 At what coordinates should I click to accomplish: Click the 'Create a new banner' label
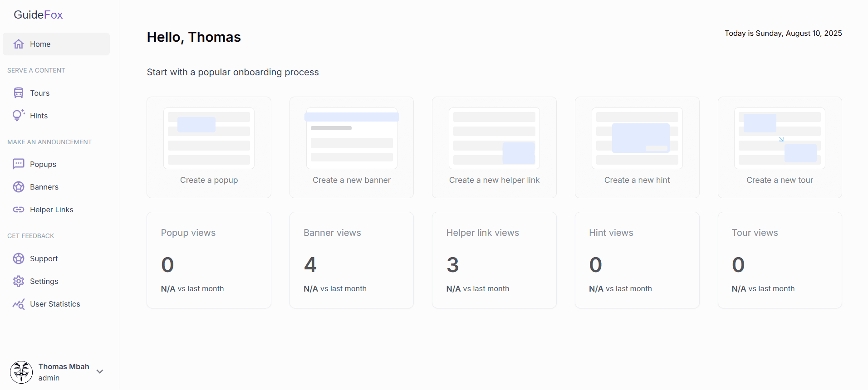coord(352,180)
